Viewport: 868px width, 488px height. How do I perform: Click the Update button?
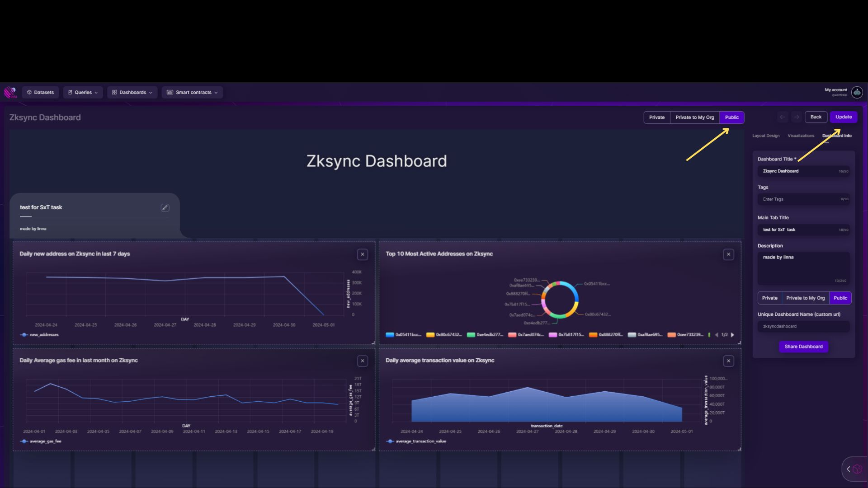point(844,117)
